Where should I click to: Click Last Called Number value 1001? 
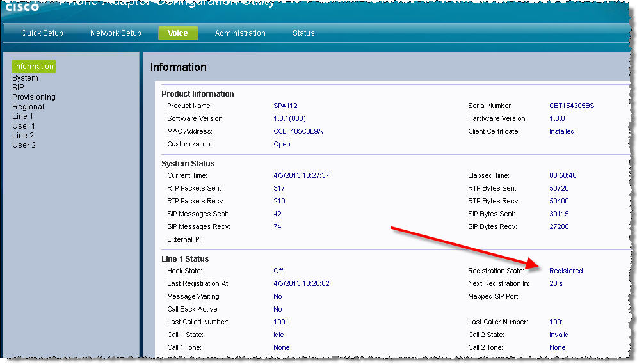(281, 322)
